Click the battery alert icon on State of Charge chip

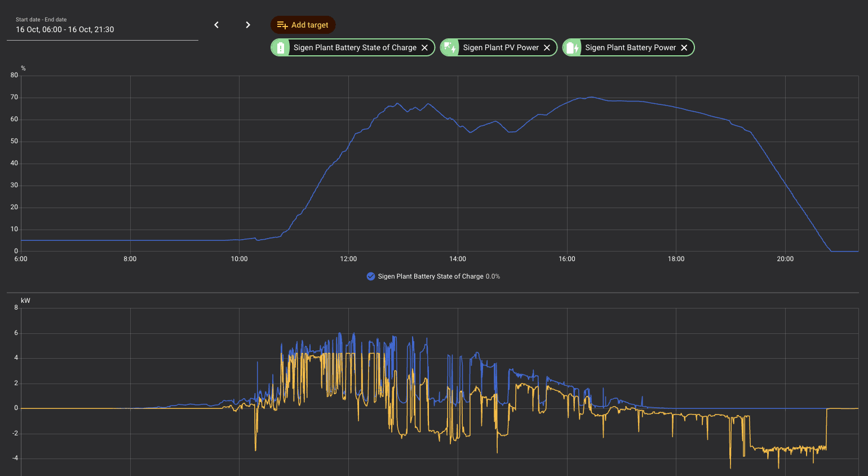[280, 47]
